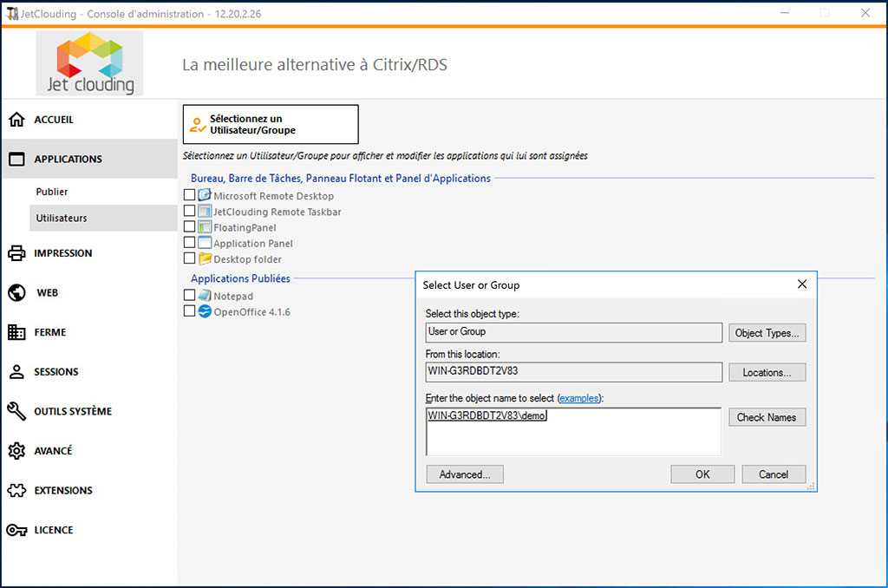The image size is (888, 588).
Task: Click the Ferme building icon
Action: 16,332
